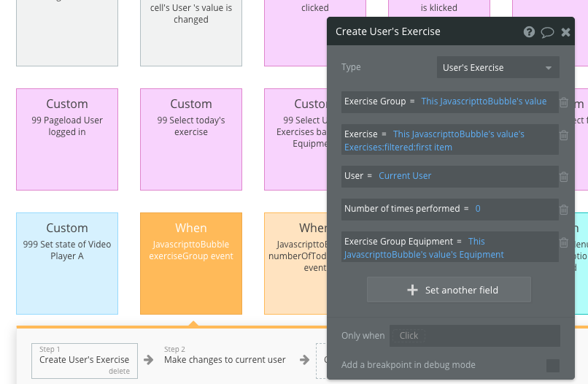588x384 pixels.
Task: Edit the Number of times performed value 0
Action: click(x=478, y=209)
